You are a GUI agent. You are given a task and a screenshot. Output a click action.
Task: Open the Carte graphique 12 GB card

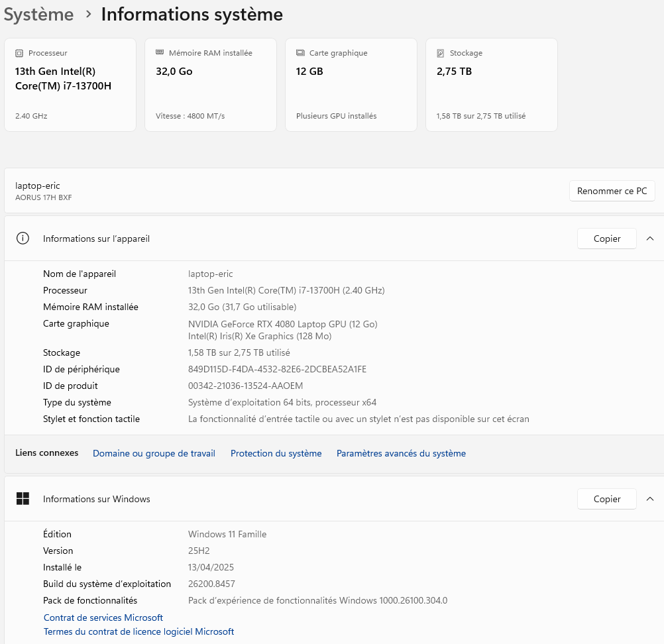351,85
